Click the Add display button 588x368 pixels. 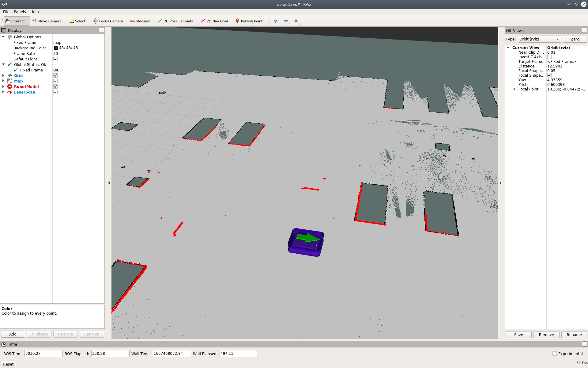13,334
